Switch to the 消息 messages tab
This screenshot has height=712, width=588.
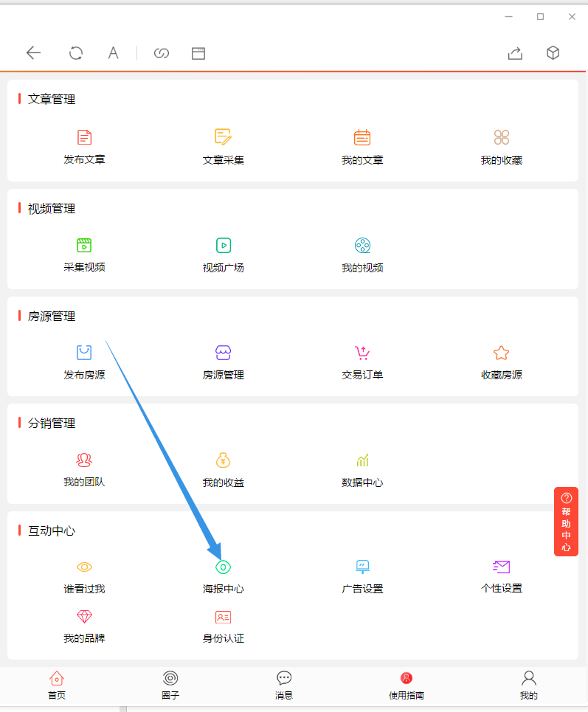pyautogui.click(x=284, y=683)
